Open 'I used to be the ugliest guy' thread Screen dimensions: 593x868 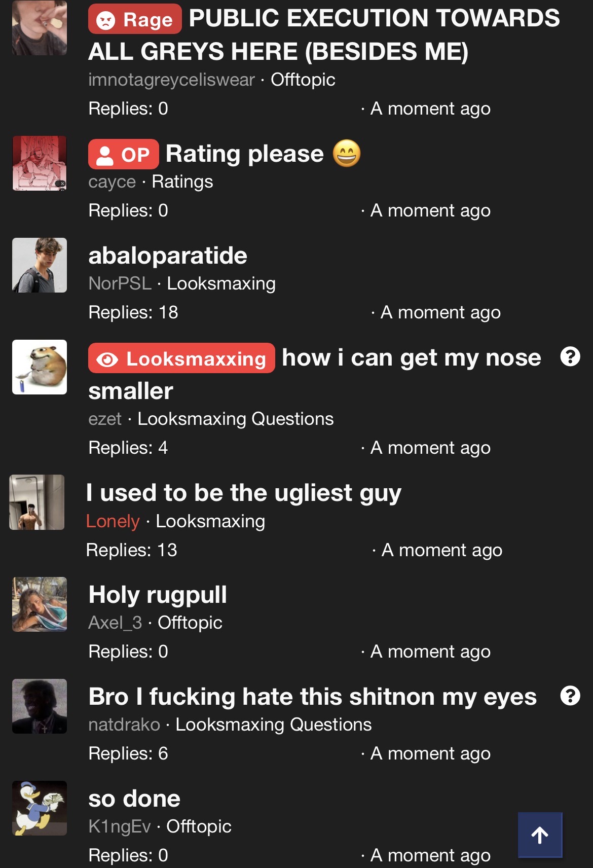pyautogui.click(x=243, y=493)
